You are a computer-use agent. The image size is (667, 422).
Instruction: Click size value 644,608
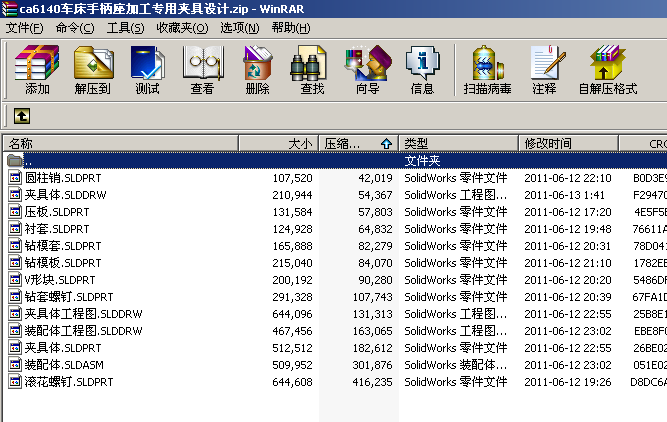click(292, 382)
